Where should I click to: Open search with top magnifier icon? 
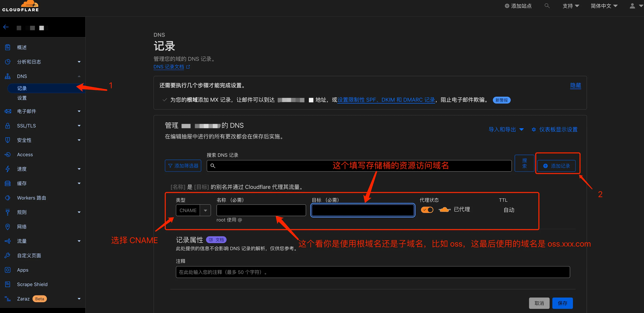pyautogui.click(x=547, y=6)
